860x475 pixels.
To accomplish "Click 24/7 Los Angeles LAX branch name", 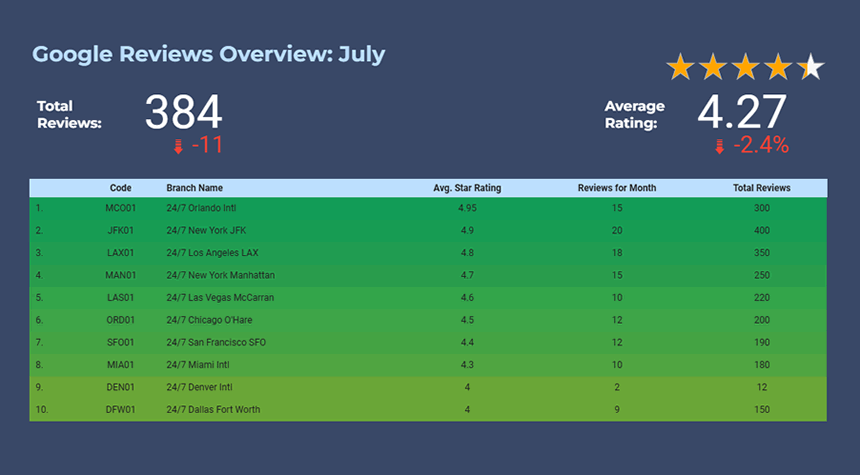I will pyautogui.click(x=212, y=253).
